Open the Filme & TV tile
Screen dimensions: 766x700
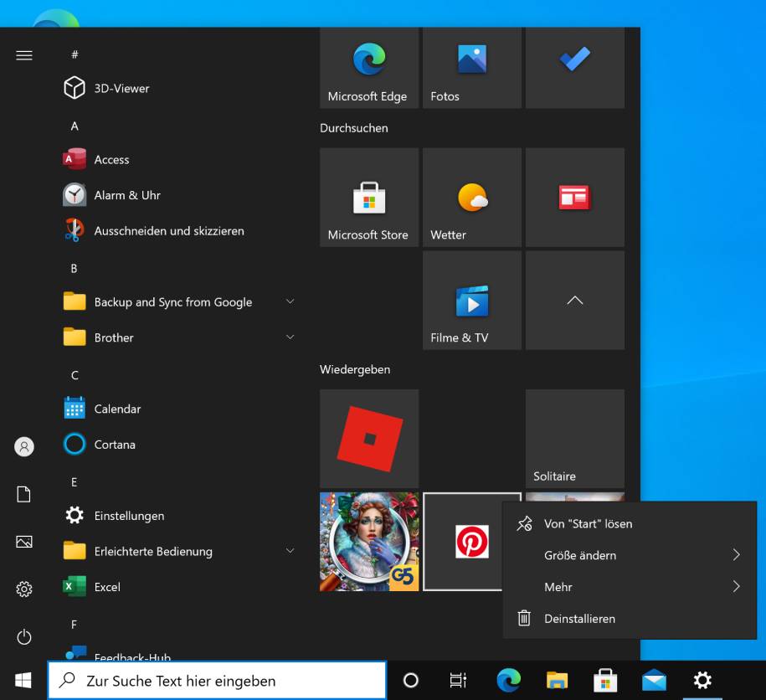[472, 301]
